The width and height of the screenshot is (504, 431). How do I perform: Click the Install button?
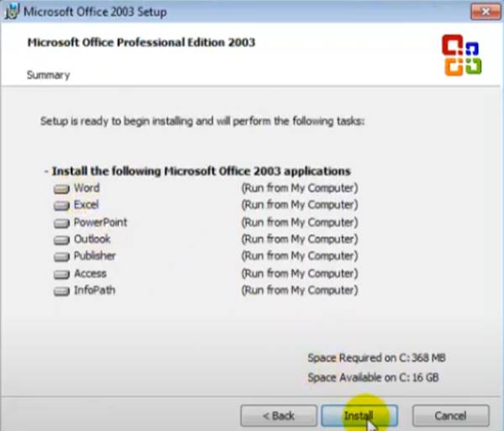click(x=360, y=416)
